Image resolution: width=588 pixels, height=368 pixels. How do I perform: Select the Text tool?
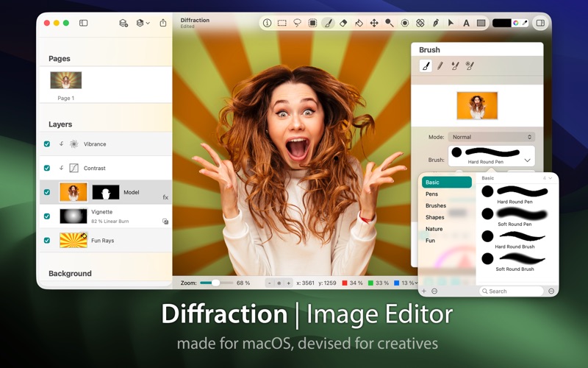[x=466, y=23]
